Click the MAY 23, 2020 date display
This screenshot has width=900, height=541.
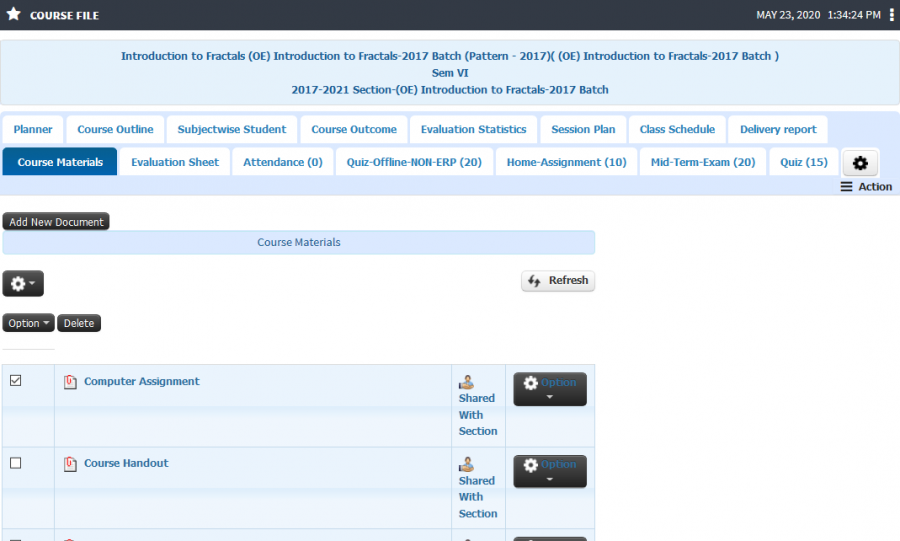[x=788, y=15]
